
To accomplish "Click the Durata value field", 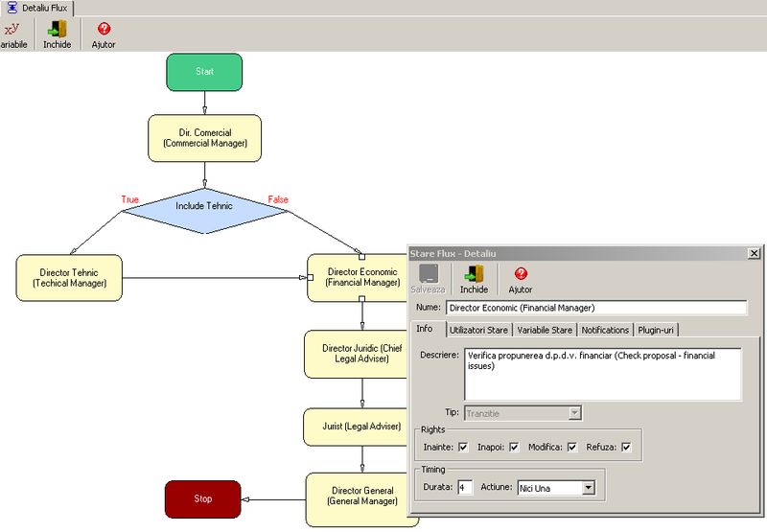I will click(465, 488).
